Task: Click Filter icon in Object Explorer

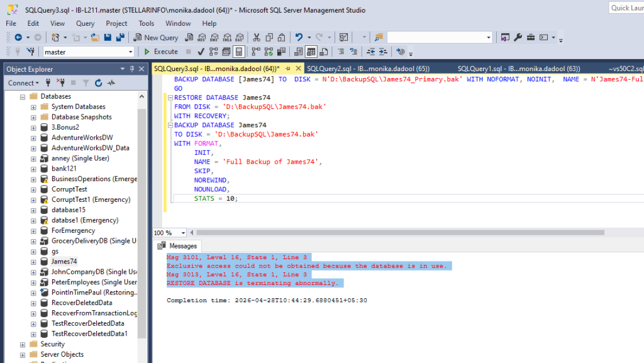Action: coord(86,83)
